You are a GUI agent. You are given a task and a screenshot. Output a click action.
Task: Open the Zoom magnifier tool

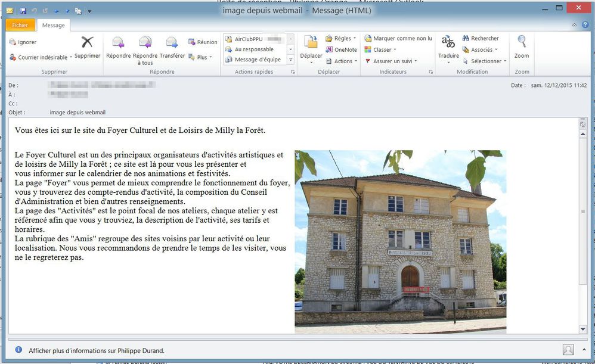(x=522, y=43)
